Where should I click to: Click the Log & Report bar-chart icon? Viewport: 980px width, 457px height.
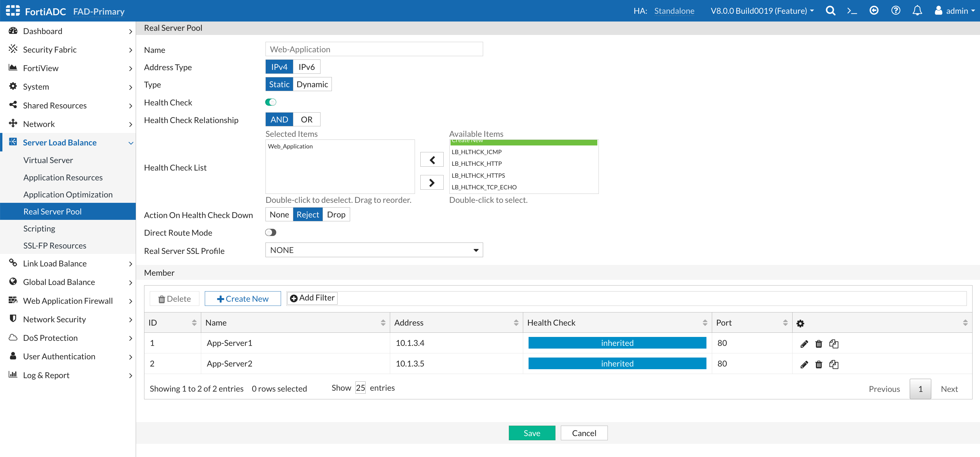coord(13,375)
